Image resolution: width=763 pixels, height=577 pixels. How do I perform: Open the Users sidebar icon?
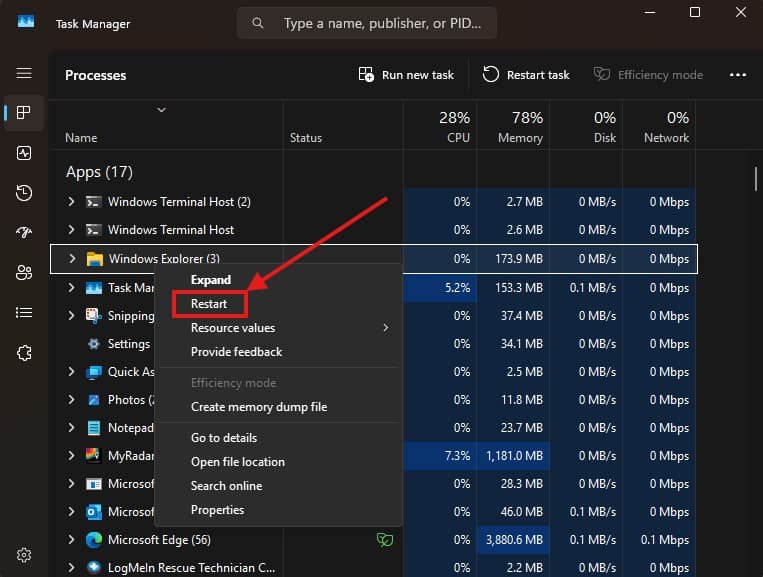(x=24, y=272)
